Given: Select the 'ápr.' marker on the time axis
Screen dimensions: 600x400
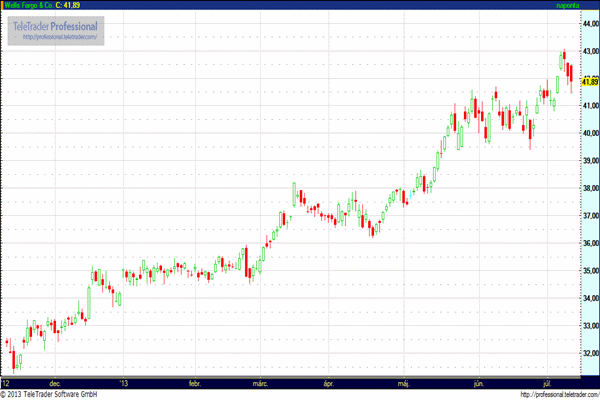Looking at the screenshot, I should pos(327,382).
